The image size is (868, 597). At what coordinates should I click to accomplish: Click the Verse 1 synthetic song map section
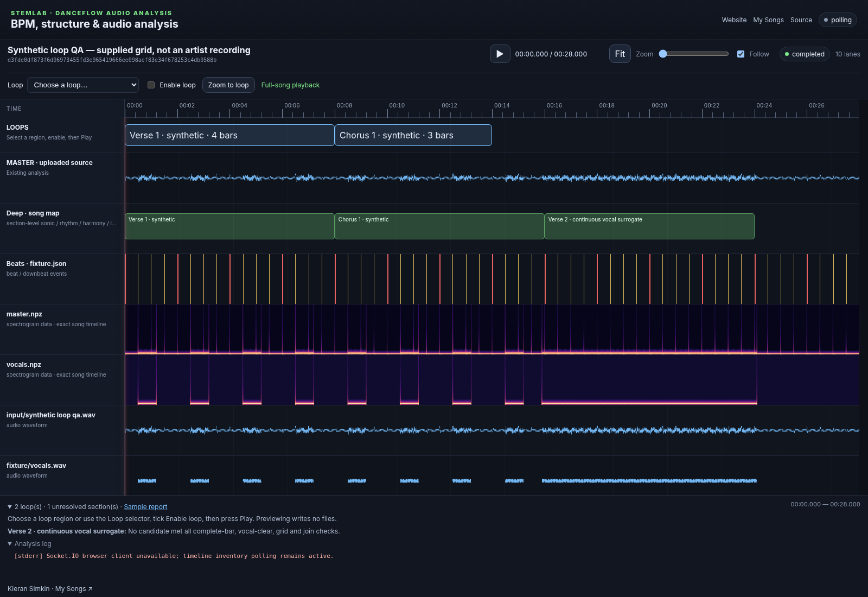[229, 226]
